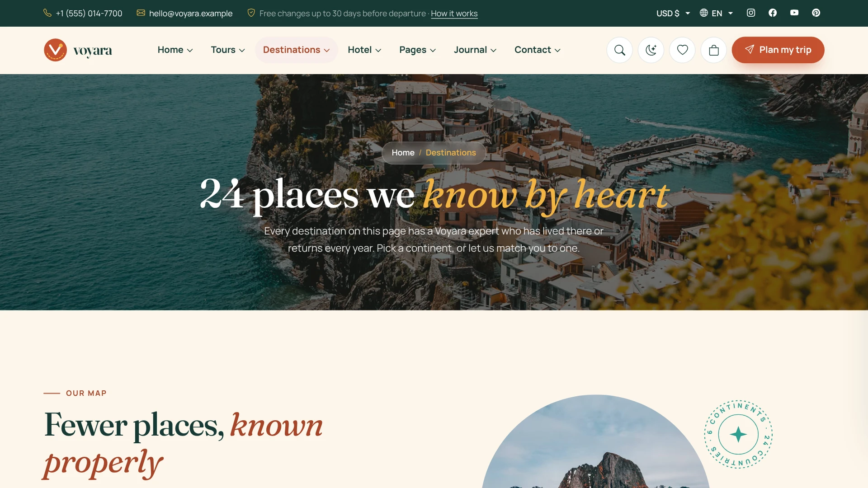Open shopping bag cart icon
Viewport: 868px width, 488px height.
713,50
